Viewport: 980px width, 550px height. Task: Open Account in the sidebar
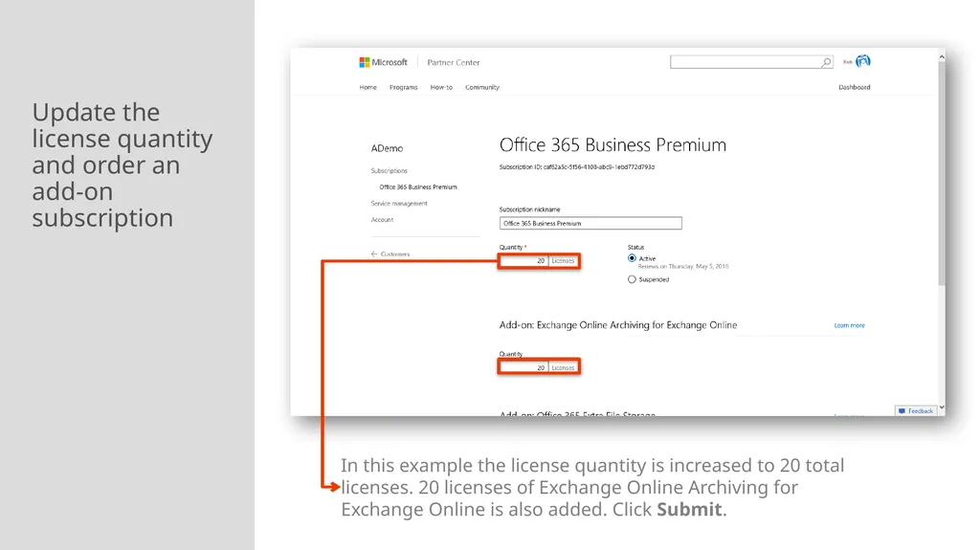382,219
